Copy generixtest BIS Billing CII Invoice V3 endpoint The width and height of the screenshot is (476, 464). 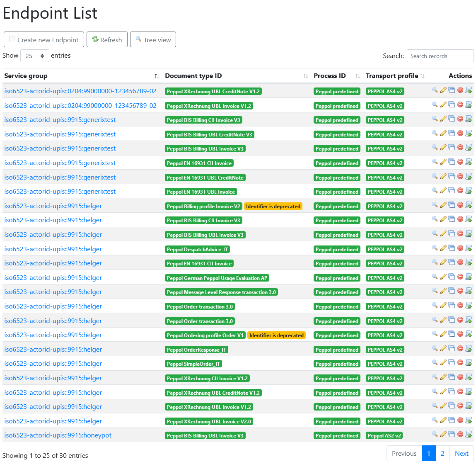452,119
